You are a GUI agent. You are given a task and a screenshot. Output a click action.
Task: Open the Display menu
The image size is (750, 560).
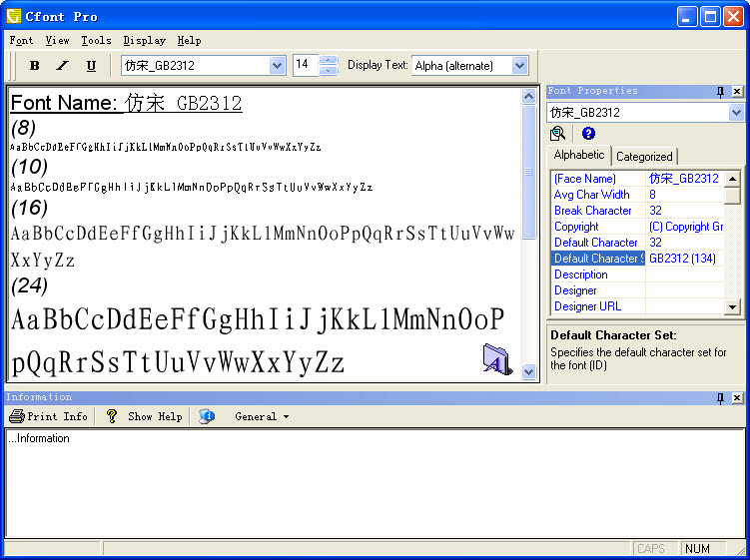144,41
